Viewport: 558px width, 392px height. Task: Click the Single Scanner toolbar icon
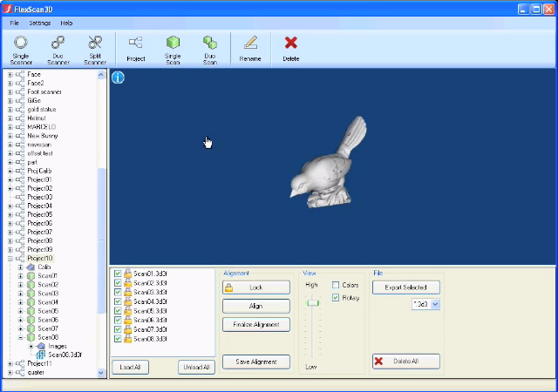[x=21, y=43]
